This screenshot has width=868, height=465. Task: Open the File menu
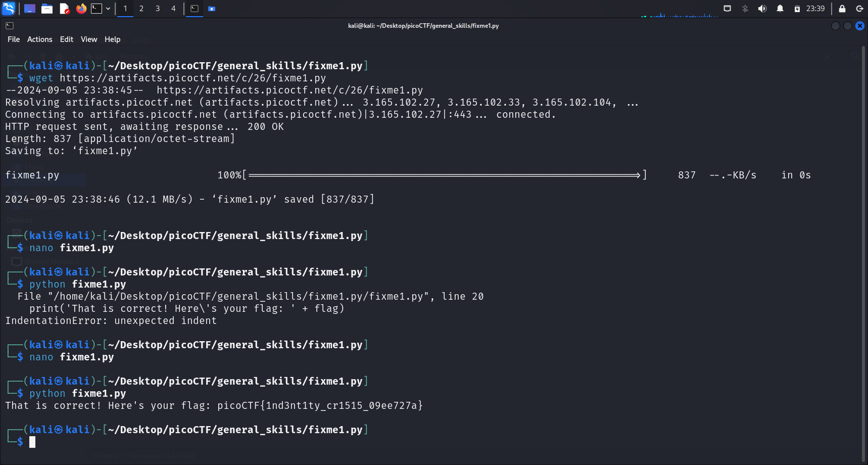click(x=14, y=39)
